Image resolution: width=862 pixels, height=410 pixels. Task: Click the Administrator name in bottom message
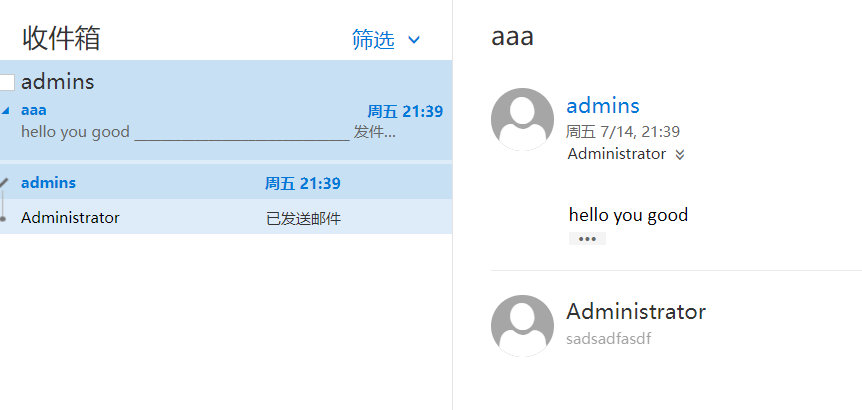point(636,311)
